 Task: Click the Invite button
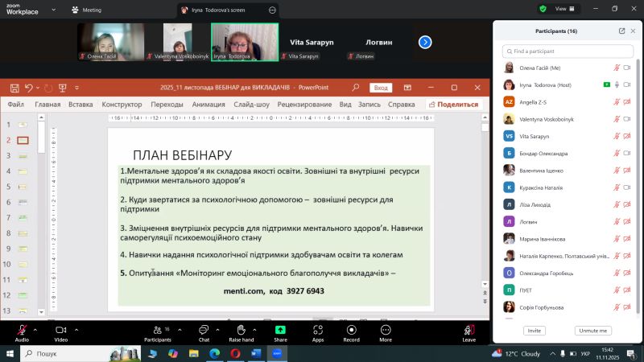534,331
